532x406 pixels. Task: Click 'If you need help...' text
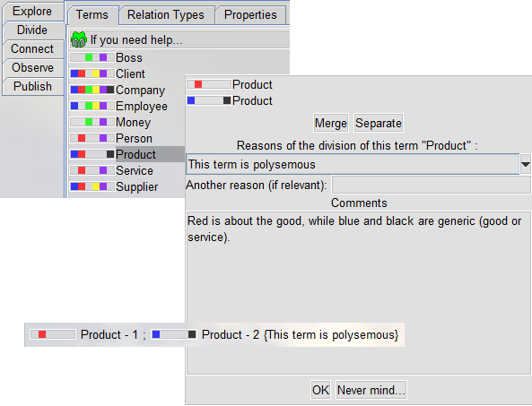[x=136, y=40]
